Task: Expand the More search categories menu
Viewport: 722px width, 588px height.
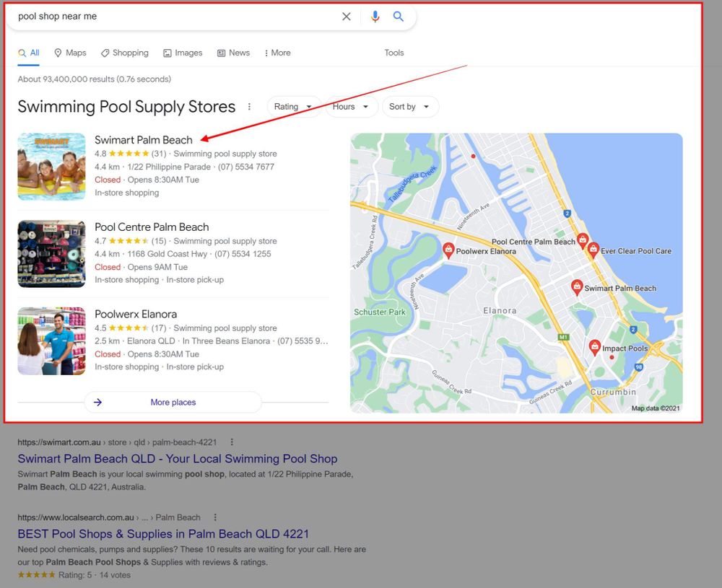Action: 277,53
